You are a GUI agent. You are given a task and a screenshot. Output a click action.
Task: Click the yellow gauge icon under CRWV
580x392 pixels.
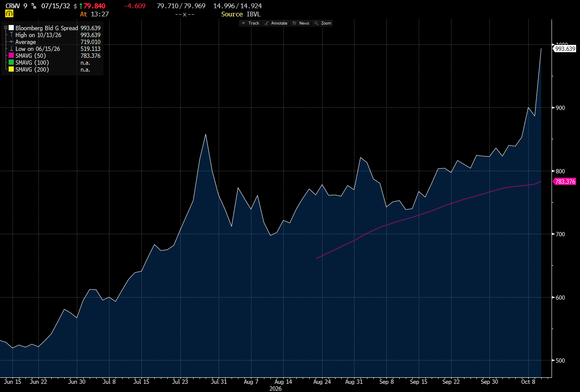(9, 14)
